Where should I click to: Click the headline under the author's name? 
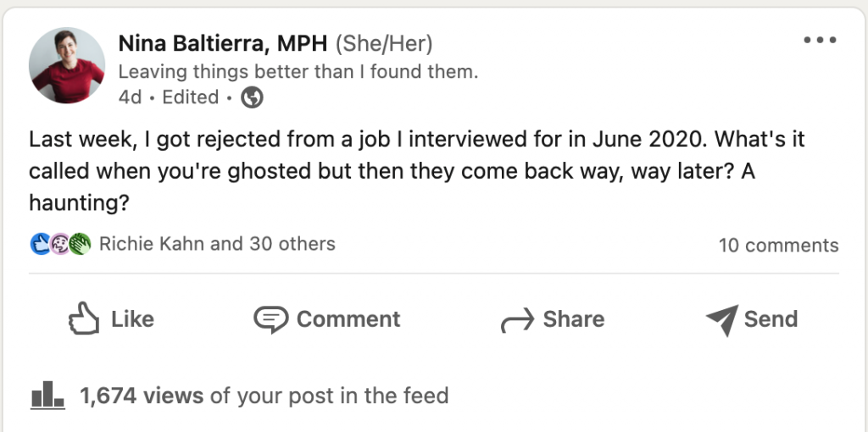coord(298,72)
